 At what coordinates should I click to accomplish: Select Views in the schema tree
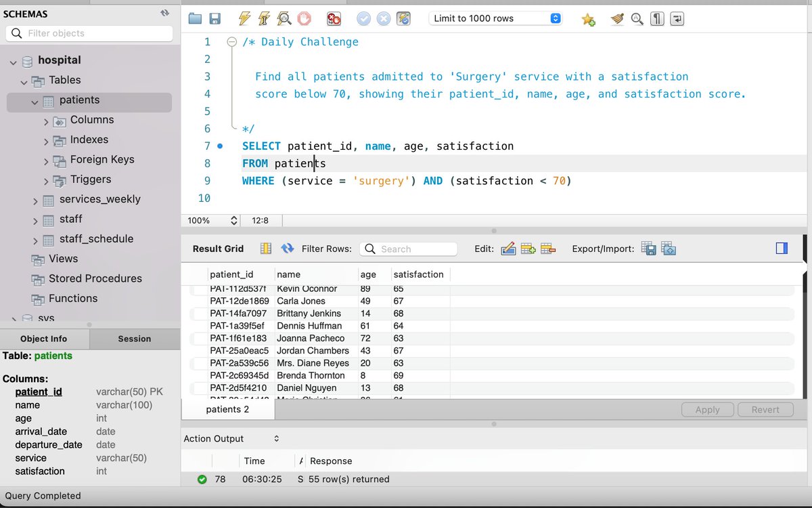tap(63, 259)
